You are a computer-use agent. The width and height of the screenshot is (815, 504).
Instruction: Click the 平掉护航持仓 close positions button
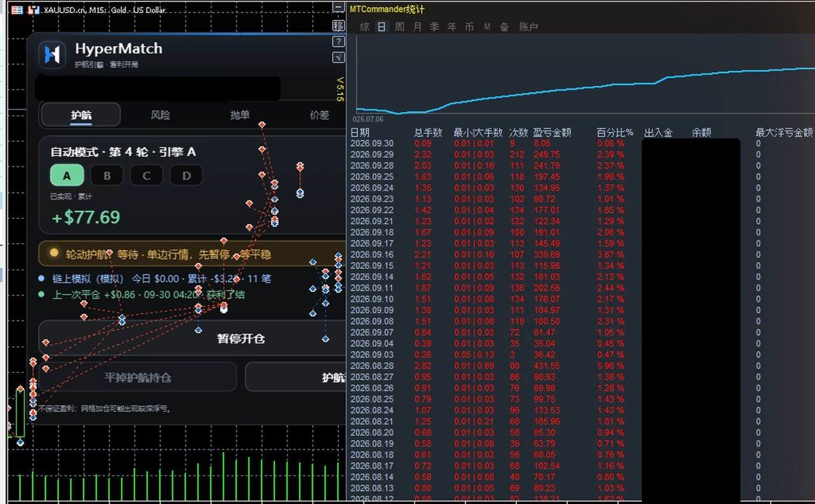coord(138,377)
